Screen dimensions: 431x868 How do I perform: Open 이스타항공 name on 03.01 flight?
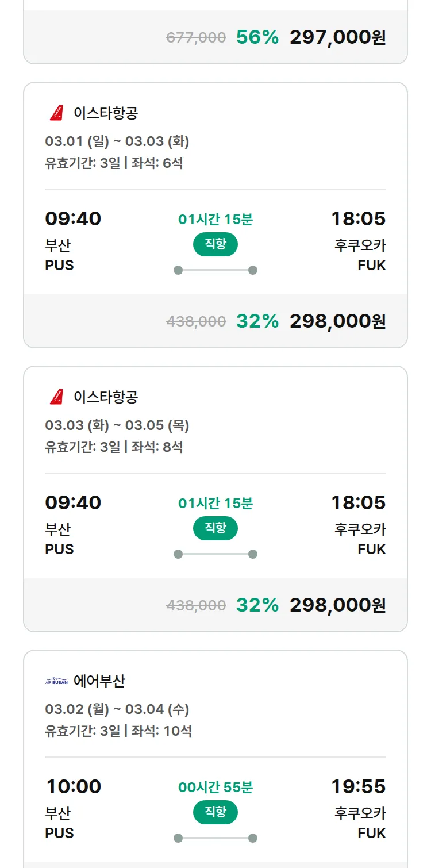[x=106, y=113]
